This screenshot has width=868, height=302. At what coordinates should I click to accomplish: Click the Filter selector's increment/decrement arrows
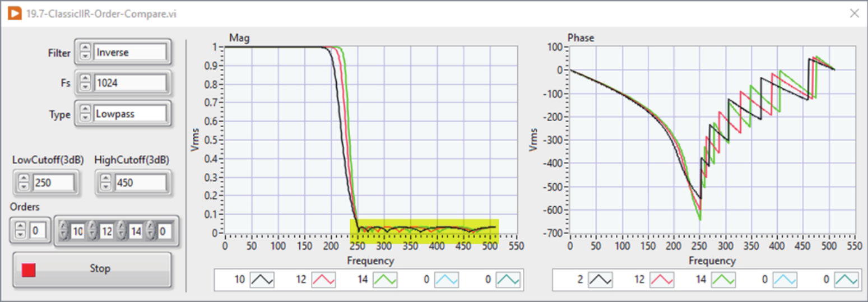click(85, 53)
